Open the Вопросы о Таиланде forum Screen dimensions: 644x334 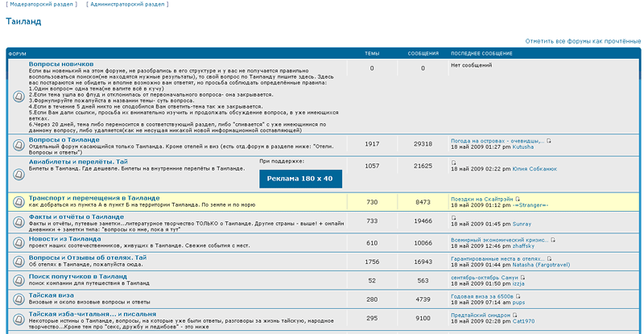click(64, 140)
